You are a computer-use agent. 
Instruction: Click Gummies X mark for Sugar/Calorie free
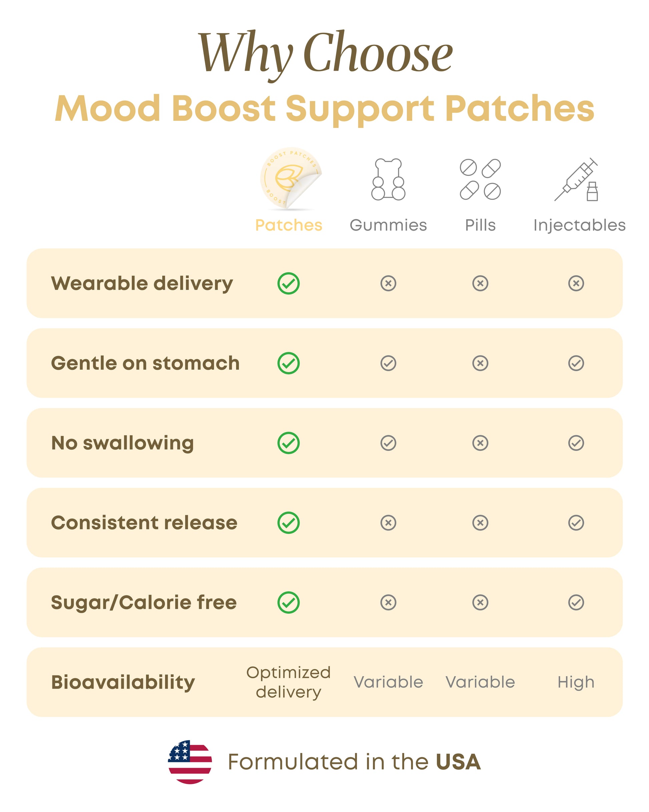(x=388, y=603)
